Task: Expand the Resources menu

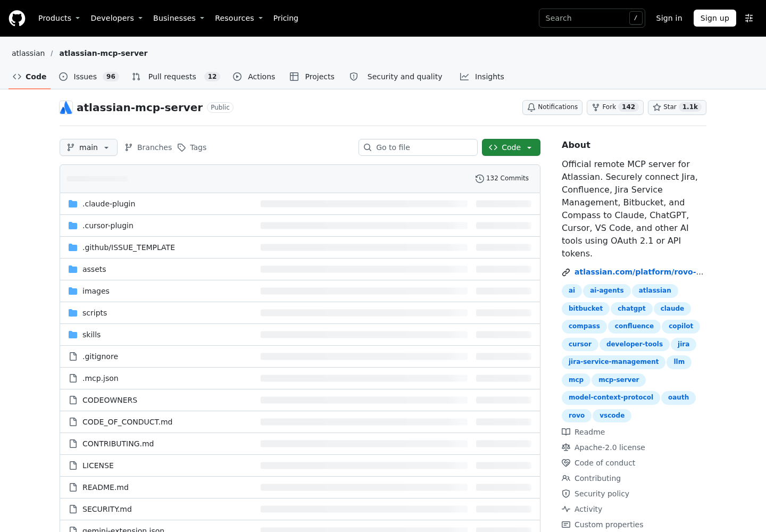Action: pyautogui.click(x=239, y=18)
